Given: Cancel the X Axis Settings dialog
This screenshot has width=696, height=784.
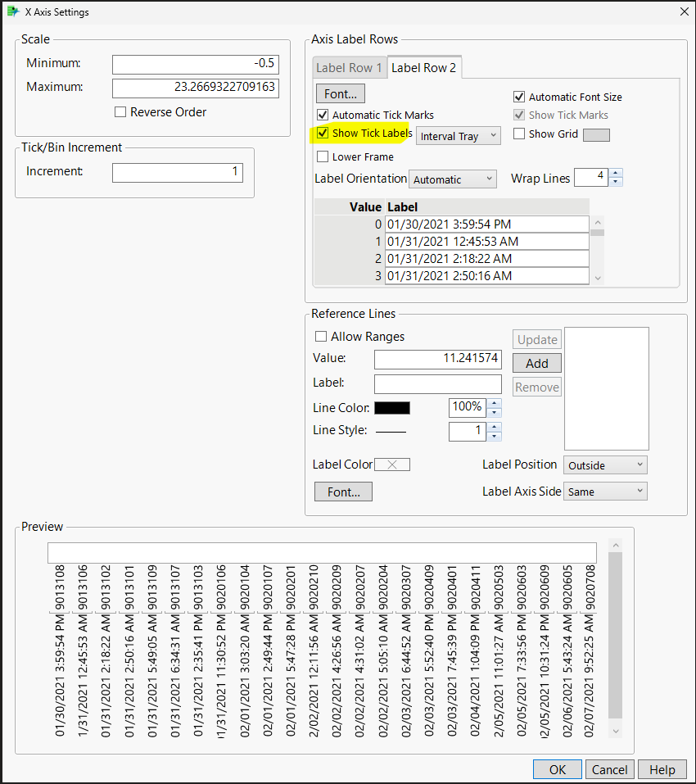Looking at the screenshot, I should pyautogui.click(x=609, y=769).
